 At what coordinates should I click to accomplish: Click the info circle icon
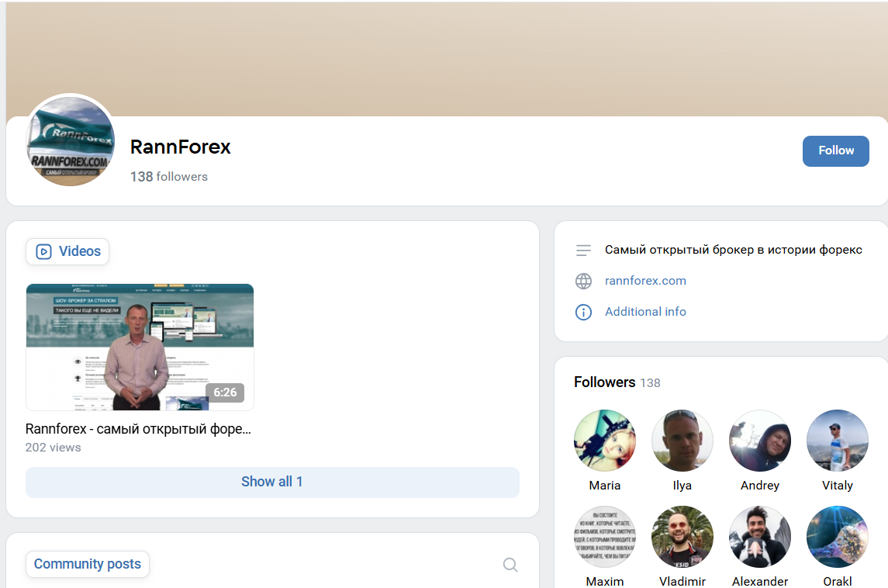pyautogui.click(x=583, y=312)
